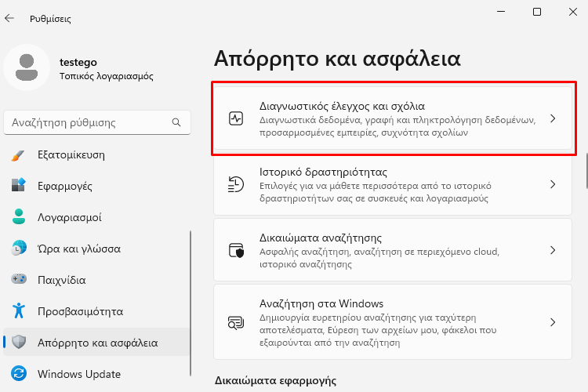Go back with the arrow icon

coord(9,18)
